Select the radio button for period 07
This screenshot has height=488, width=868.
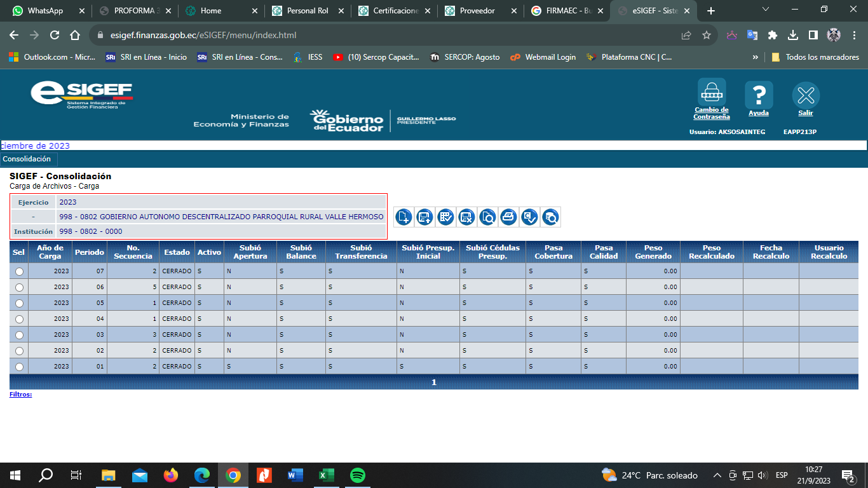(19, 271)
